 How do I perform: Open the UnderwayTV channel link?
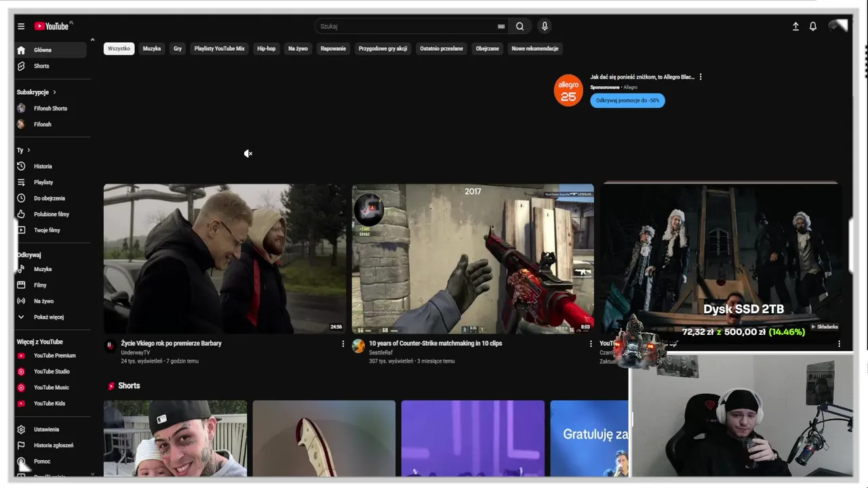136,353
